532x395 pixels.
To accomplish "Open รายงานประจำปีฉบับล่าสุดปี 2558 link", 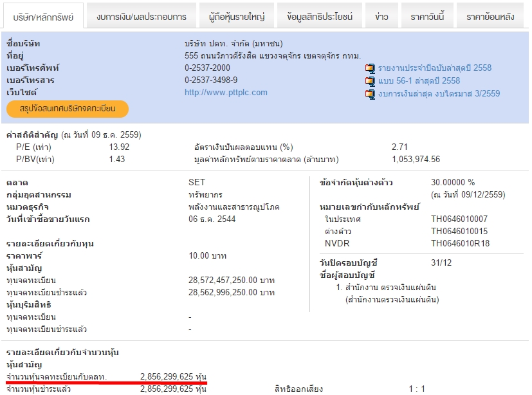I will (435, 68).
